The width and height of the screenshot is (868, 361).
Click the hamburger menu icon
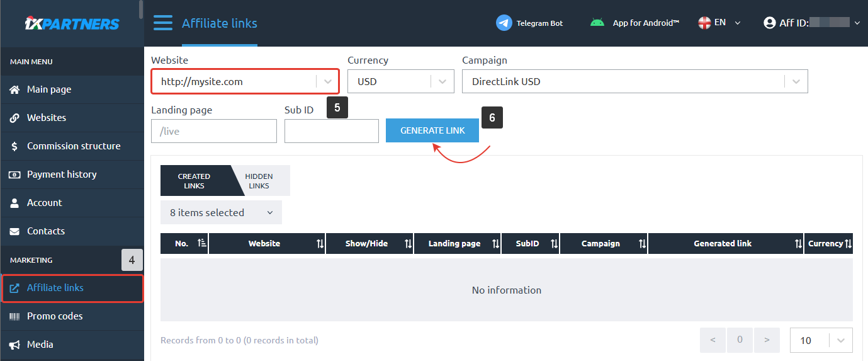coord(162,23)
